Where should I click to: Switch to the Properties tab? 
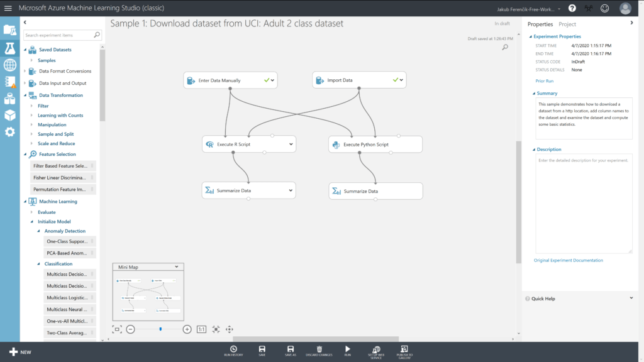pyautogui.click(x=540, y=25)
